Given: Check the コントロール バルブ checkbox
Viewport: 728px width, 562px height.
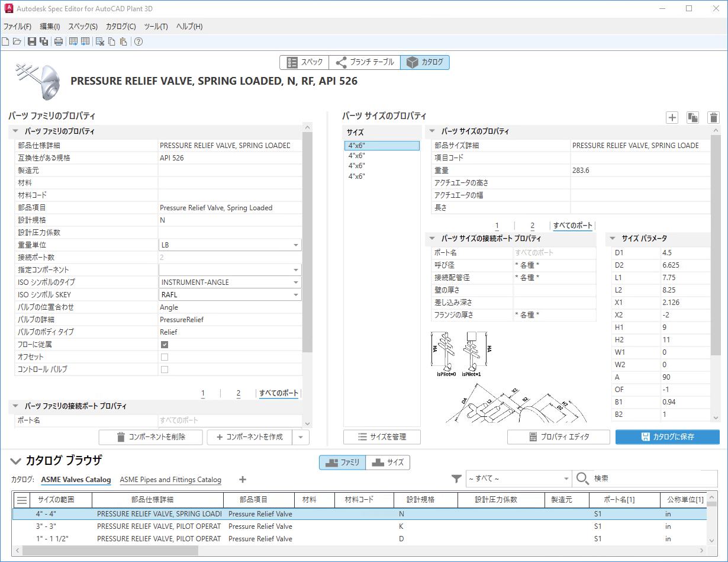Looking at the screenshot, I should [x=165, y=370].
